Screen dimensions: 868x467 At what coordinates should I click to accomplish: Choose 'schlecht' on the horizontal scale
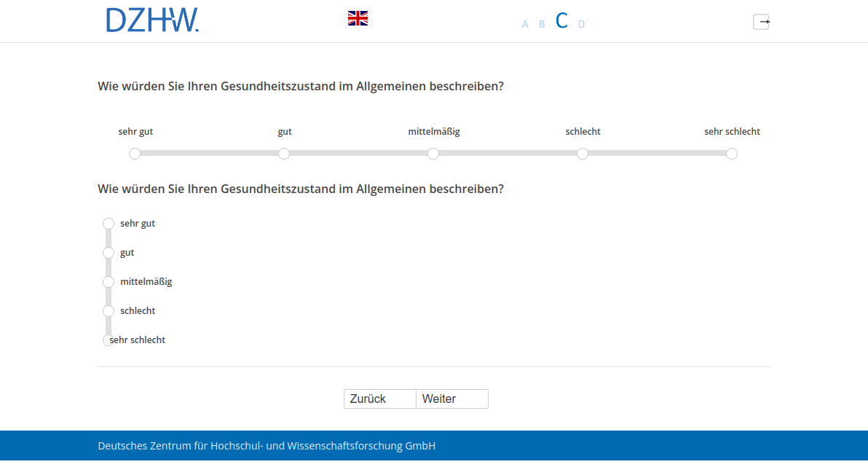click(583, 154)
